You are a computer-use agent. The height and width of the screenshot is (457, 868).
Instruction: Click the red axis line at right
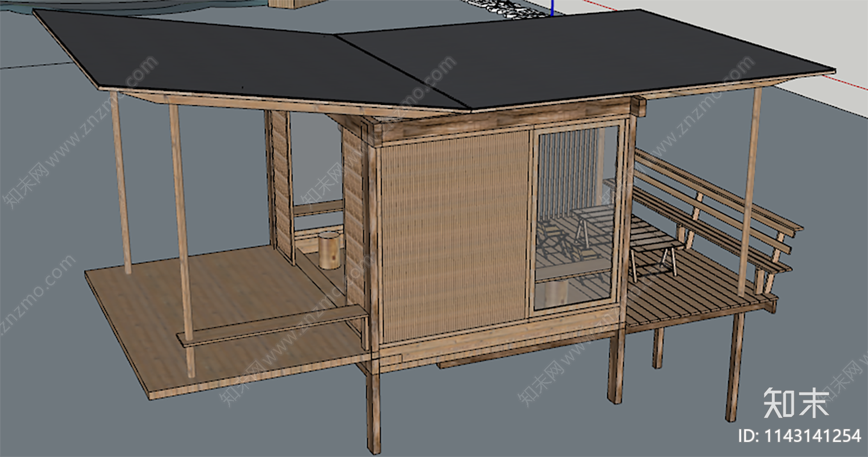coord(846,81)
